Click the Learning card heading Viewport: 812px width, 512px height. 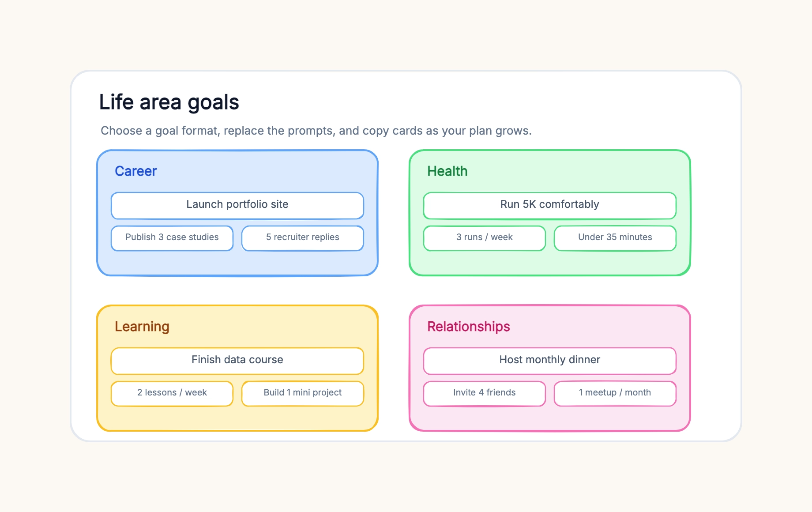pos(142,327)
